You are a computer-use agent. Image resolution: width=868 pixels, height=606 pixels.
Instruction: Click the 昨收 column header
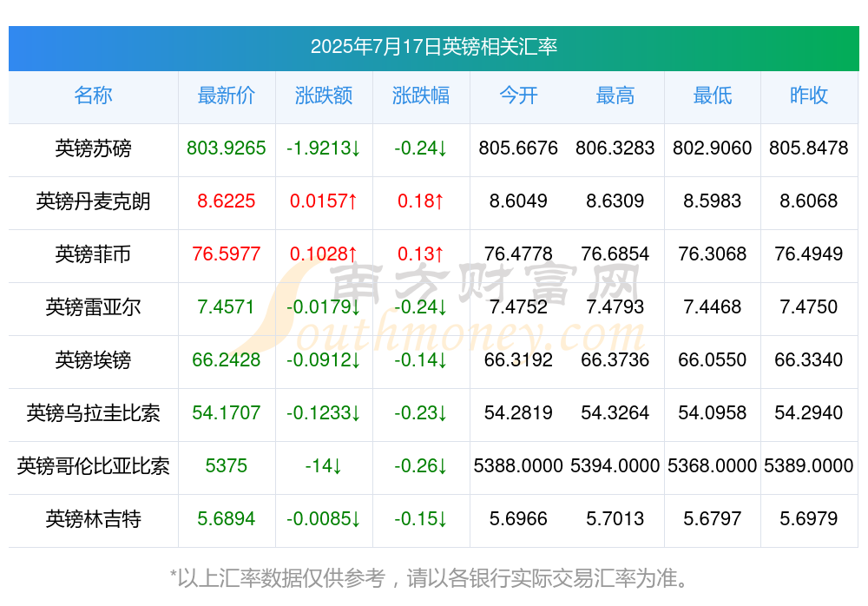tap(809, 96)
